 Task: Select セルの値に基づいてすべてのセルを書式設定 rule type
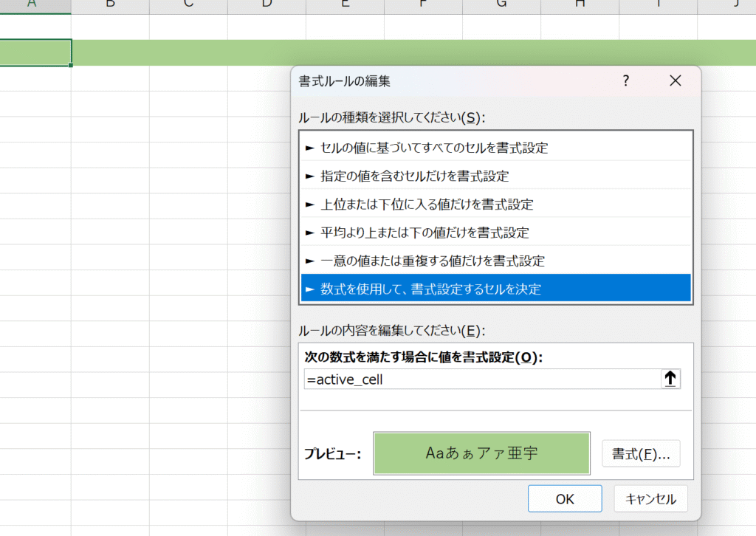click(434, 148)
